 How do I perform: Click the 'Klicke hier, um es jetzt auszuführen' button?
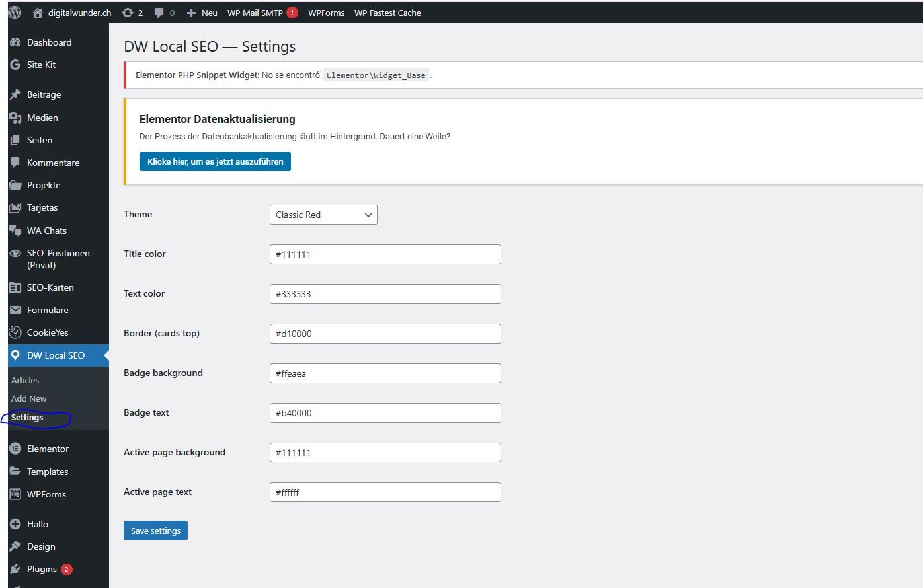click(215, 162)
